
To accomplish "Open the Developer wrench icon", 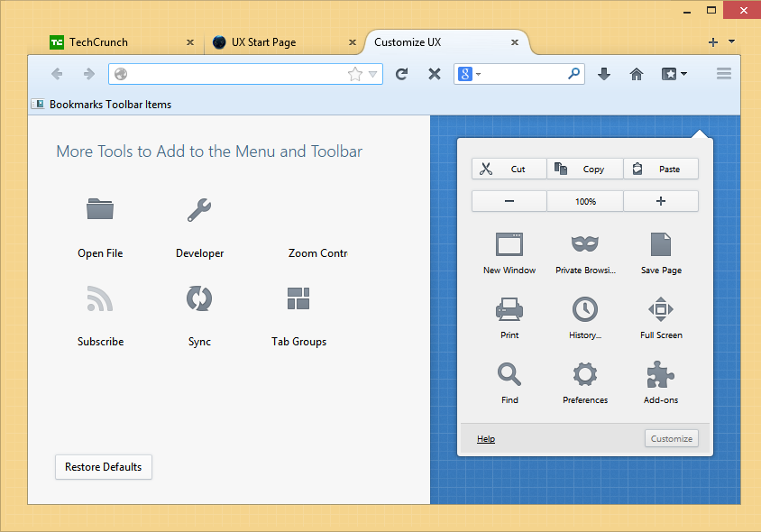I will [199, 210].
